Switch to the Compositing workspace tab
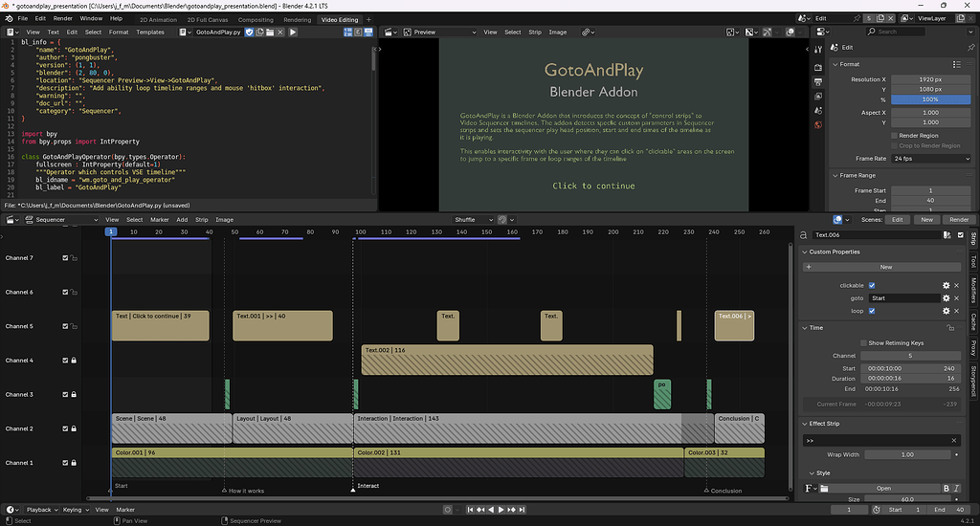The height and width of the screenshot is (526, 980). pyautogui.click(x=256, y=20)
